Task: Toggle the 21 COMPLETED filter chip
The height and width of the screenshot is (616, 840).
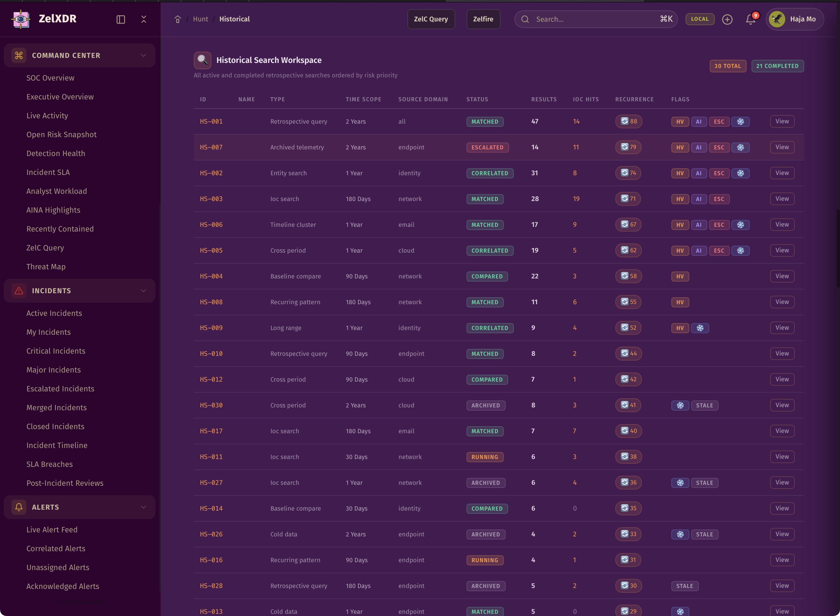Action: tap(777, 66)
